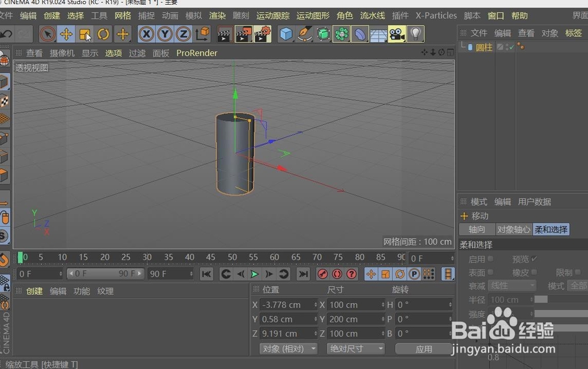Add a Light object
This screenshot has height=369, width=588.
(416, 34)
